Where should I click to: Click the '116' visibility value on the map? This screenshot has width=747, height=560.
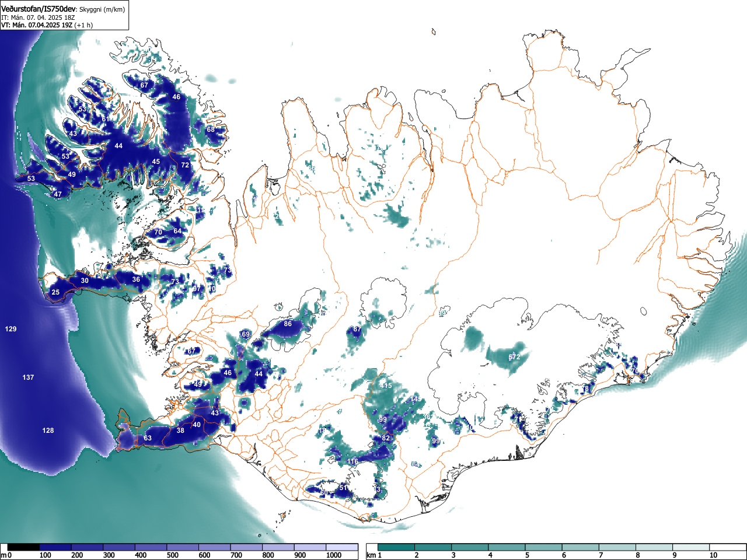353,462
